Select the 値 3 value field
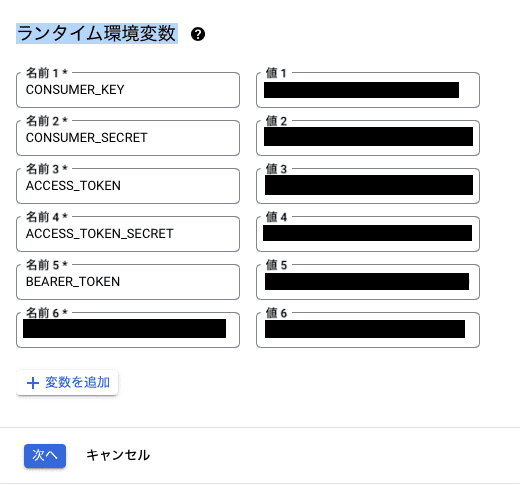The width and height of the screenshot is (520, 485). (368, 186)
